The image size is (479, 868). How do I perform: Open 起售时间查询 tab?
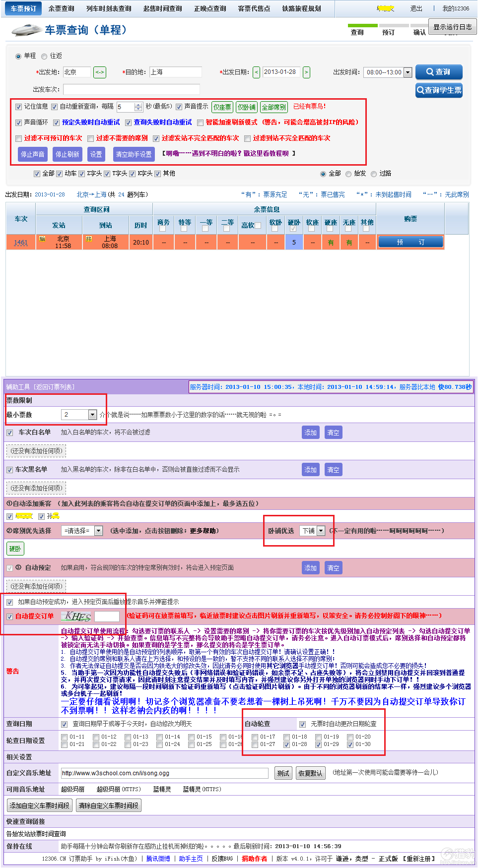click(162, 8)
